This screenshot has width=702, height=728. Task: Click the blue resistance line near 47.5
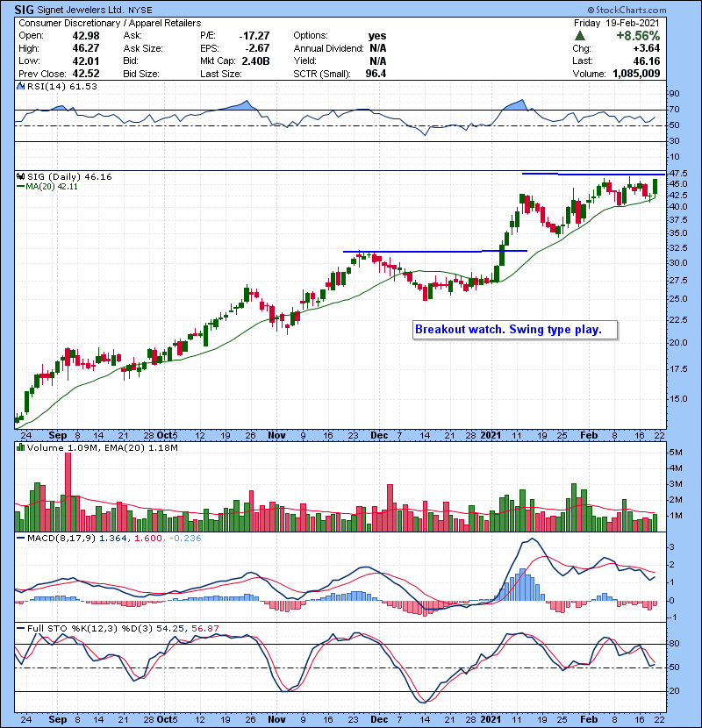click(x=593, y=175)
